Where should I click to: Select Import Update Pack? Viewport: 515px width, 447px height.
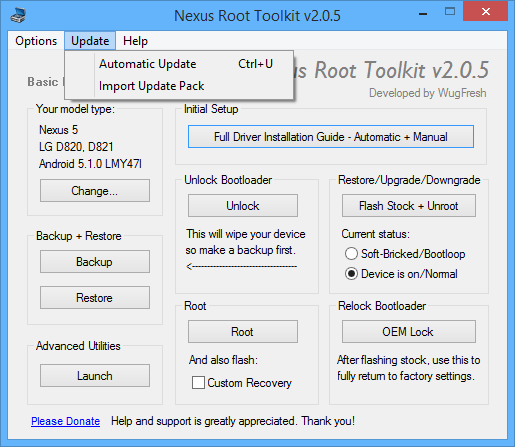click(179, 86)
